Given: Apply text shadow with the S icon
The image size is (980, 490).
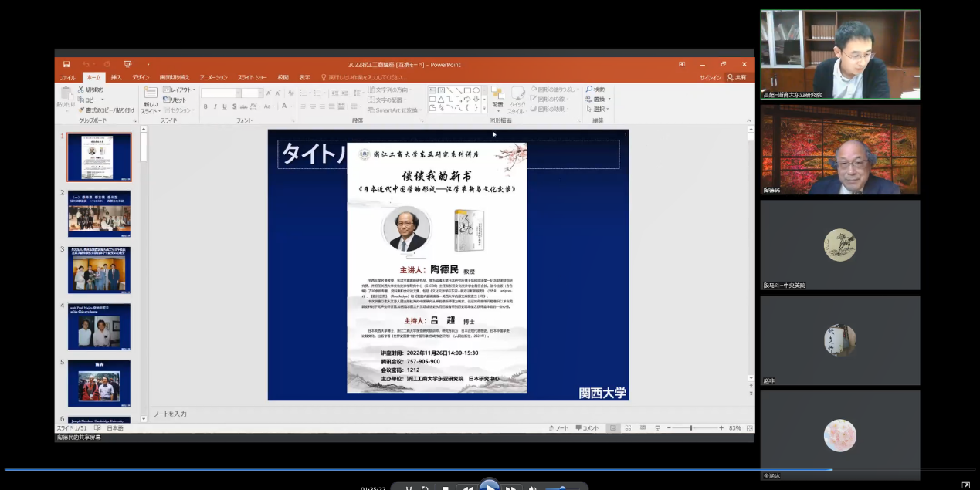Looking at the screenshot, I should pyautogui.click(x=234, y=106).
